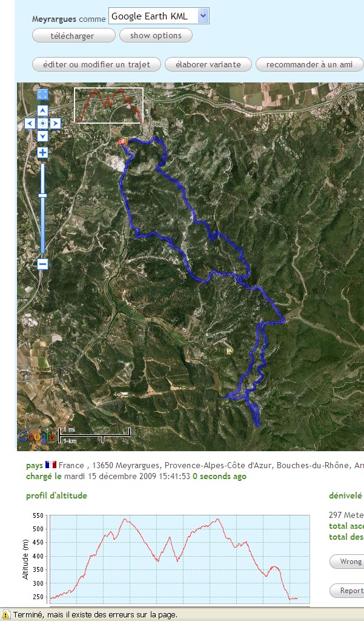Pan the map up with arrow

43,110
